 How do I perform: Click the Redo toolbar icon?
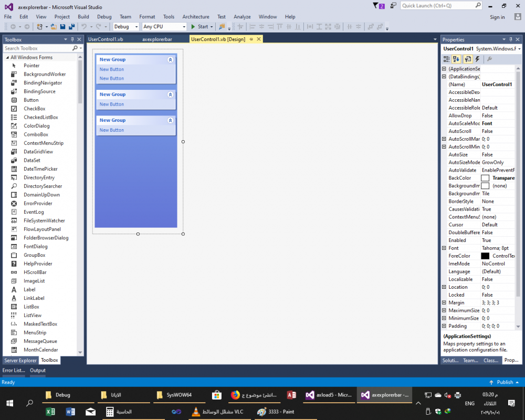click(x=99, y=27)
